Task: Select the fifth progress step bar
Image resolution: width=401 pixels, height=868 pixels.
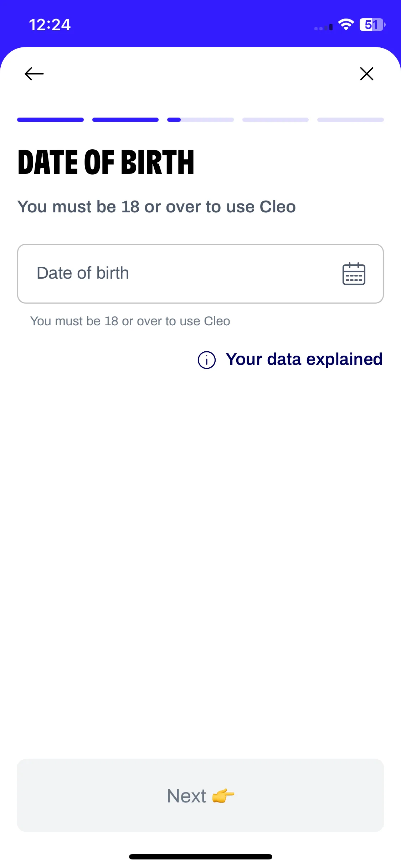Action: coord(350,120)
